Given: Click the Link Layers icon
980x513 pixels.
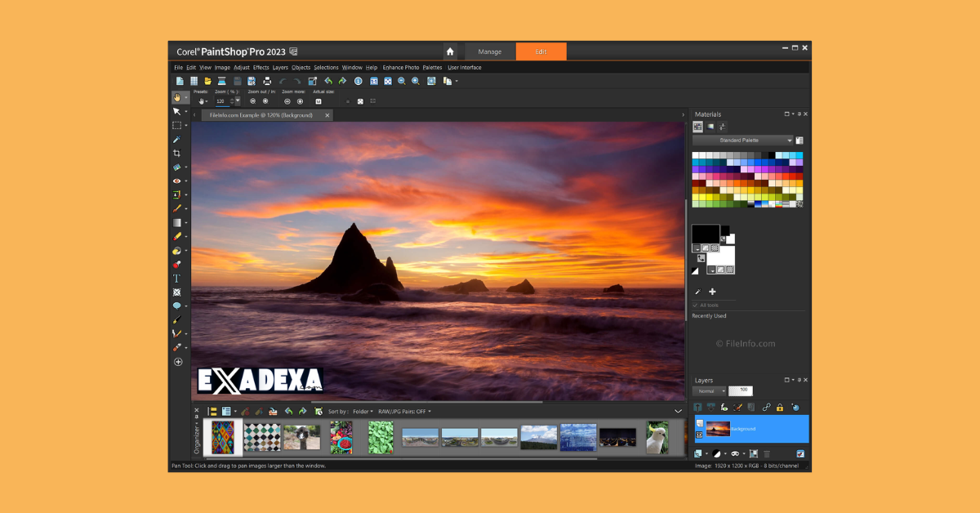Looking at the screenshot, I should coord(767,408).
